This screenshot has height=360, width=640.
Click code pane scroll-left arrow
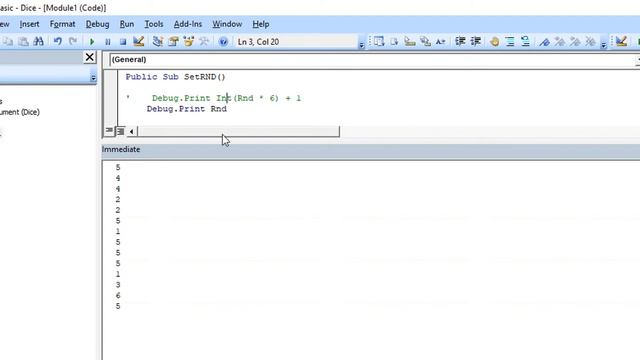(131, 131)
